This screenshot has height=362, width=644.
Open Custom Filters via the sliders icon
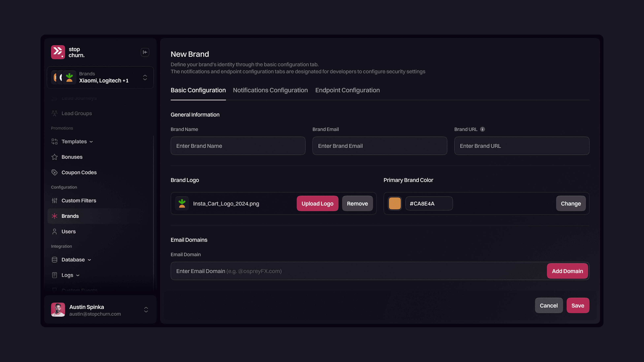click(x=55, y=201)
